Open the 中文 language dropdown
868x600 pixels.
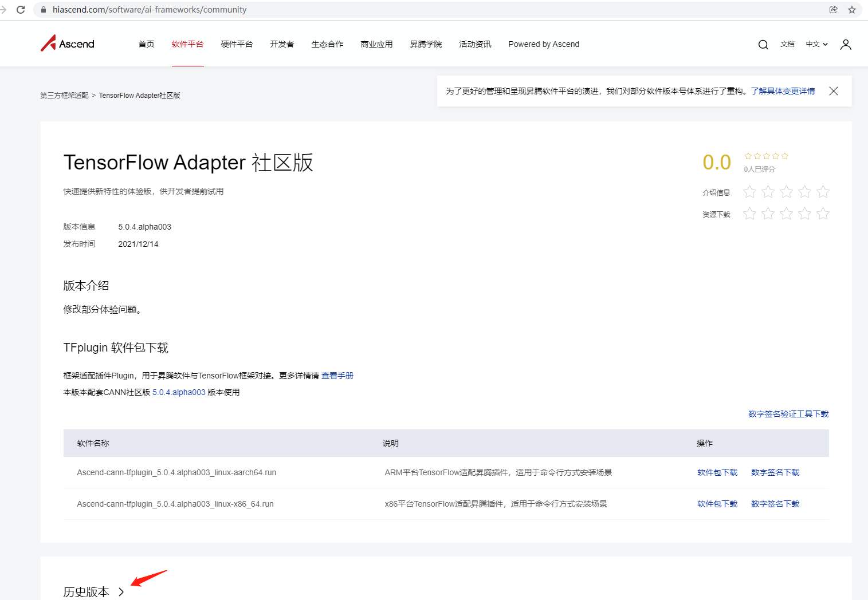point(816,44)
